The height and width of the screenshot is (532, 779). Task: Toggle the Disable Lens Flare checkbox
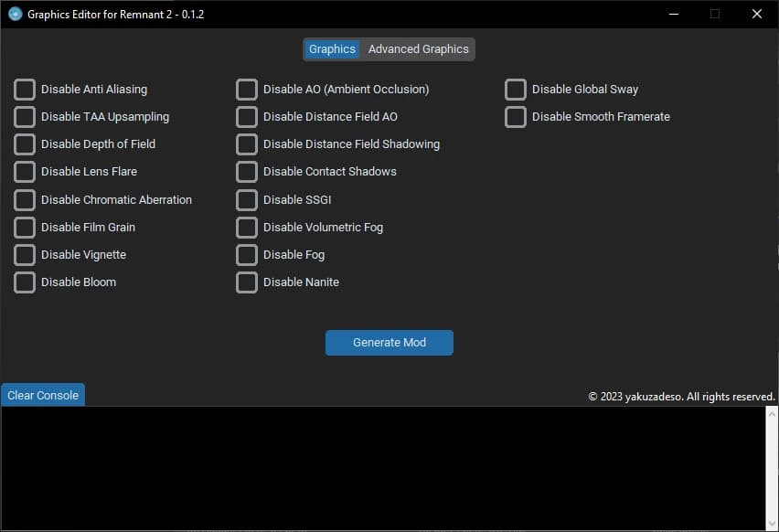(25, 171)
